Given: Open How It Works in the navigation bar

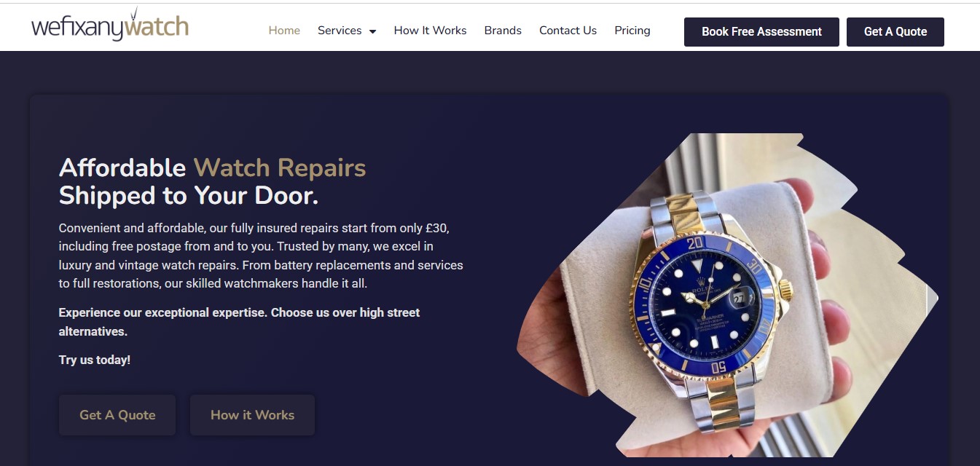Looking at the screenshot, I should pos(430,31).
